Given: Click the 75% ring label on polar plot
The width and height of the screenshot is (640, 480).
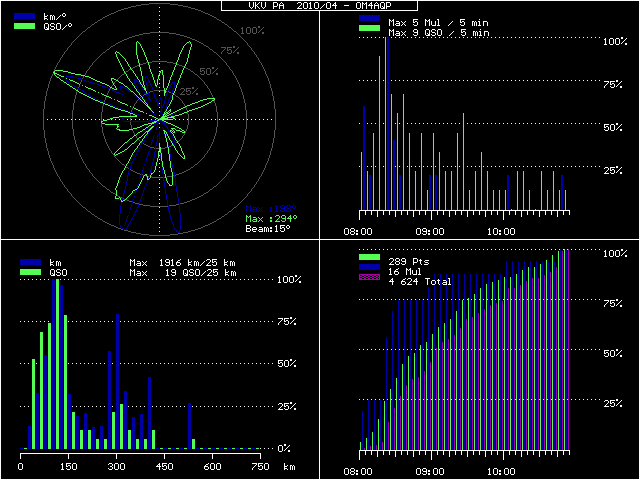Looking at the screenshot, I should pos(229,51).
